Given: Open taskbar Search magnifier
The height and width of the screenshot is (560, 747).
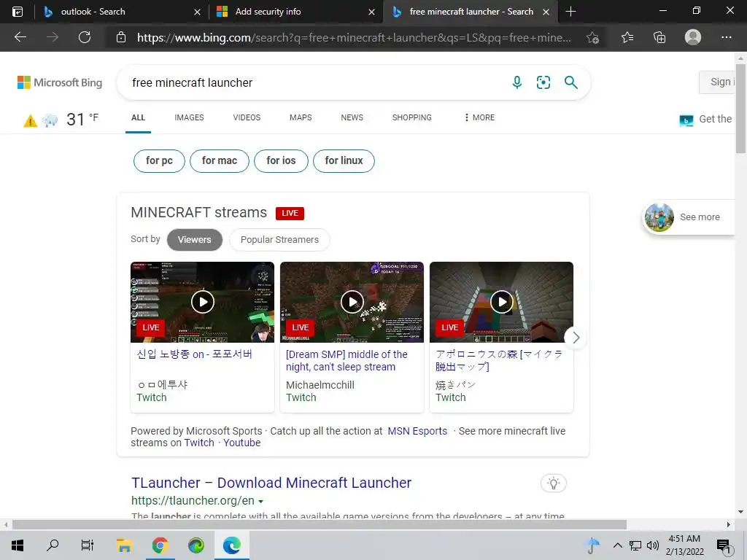Looking at the screenshot, I should coord(53,545).
